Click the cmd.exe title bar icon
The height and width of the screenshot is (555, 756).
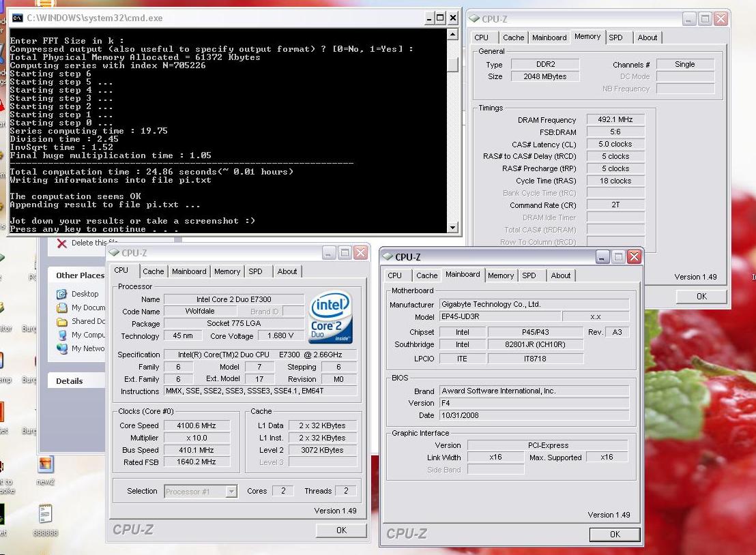pyautogui.click(x=17, y=18)
